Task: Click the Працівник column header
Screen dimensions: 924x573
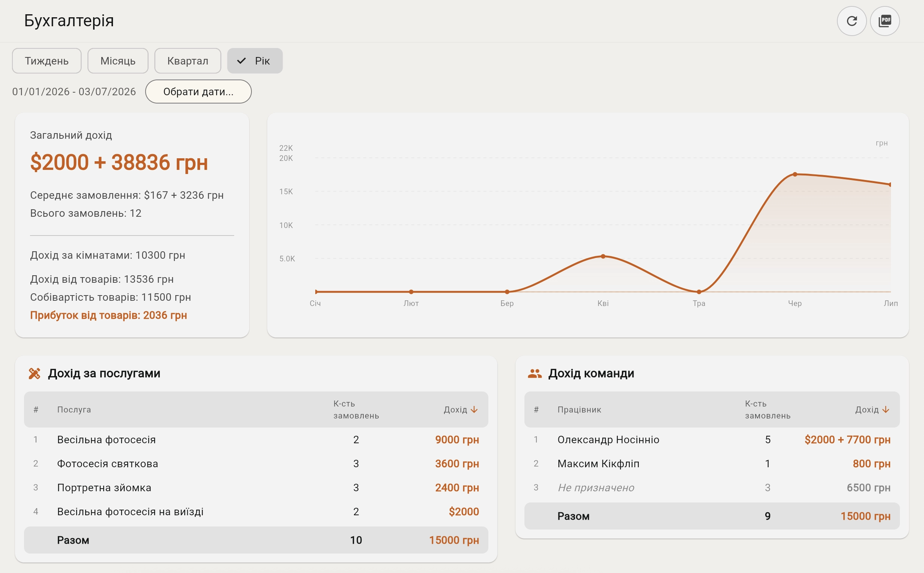Action: pyautogui.click(x=579, y=409)
